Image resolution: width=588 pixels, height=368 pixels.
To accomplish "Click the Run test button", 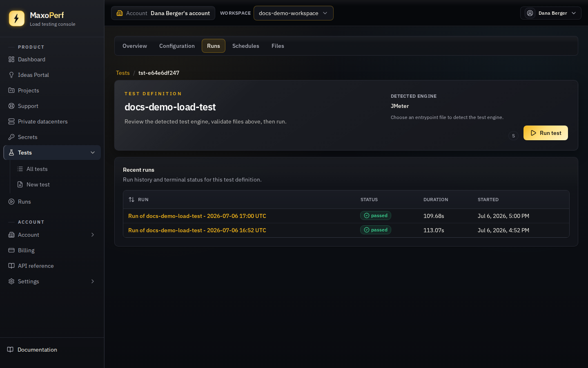I will [546, 133].
